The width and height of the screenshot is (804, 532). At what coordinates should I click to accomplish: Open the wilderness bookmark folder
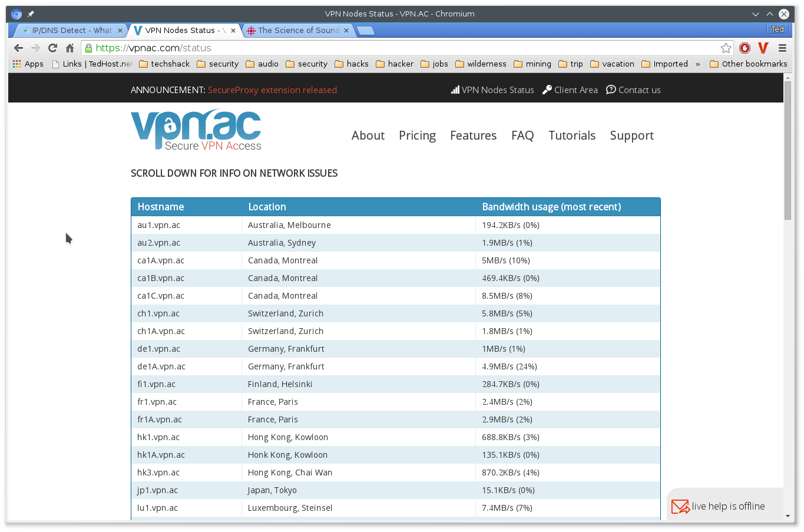(x=481, y=64)
